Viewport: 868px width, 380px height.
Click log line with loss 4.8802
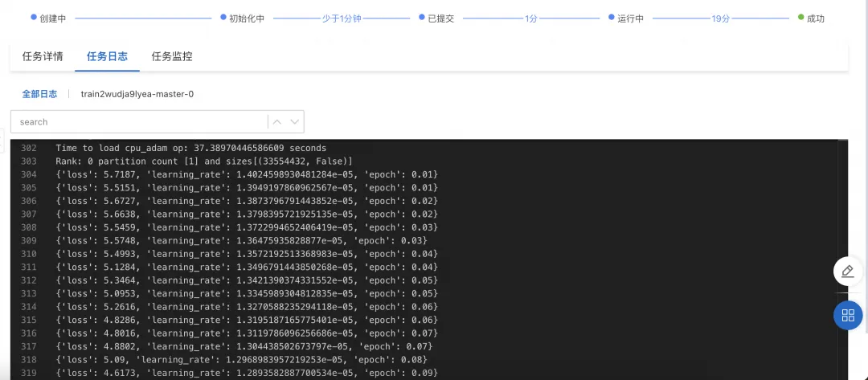[x=244, y=347]
